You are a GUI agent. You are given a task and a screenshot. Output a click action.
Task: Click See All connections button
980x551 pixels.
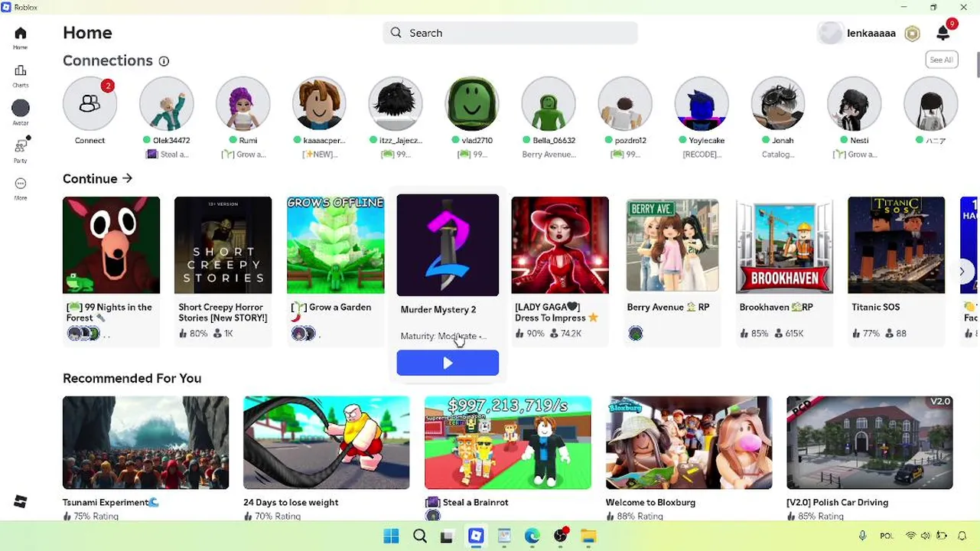(941, 60)
